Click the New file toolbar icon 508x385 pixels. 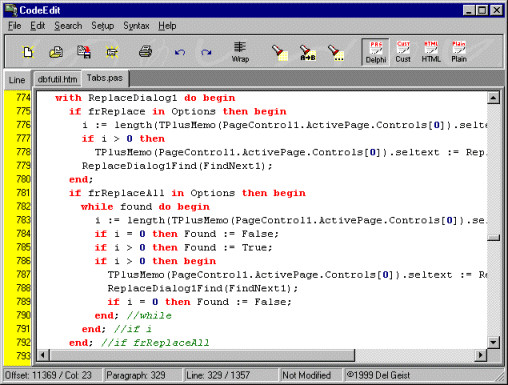(28, 52)
